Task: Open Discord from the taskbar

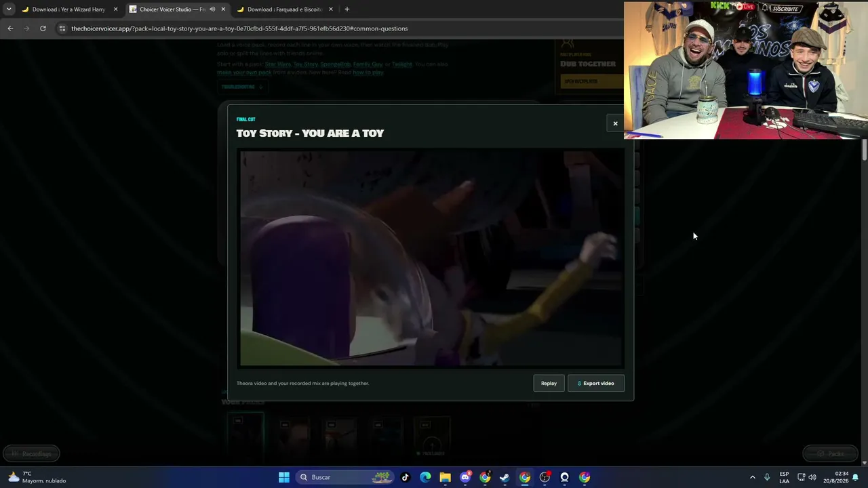Action: pos(465,477)
